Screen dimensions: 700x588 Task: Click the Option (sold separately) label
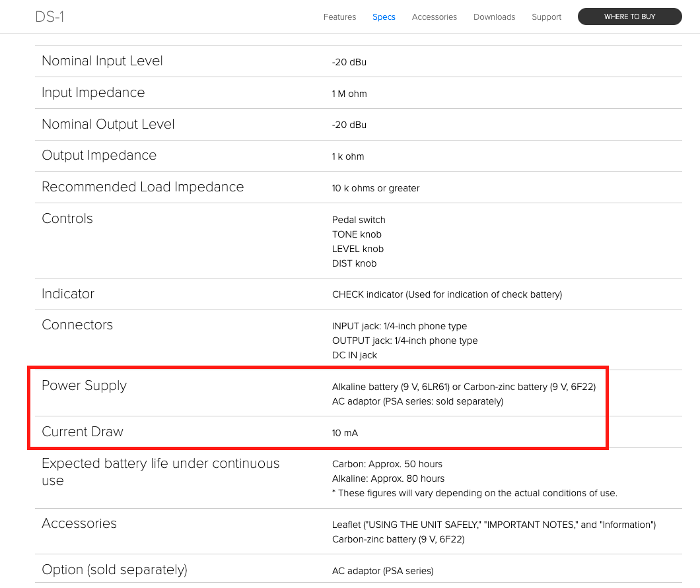point(114,570)
